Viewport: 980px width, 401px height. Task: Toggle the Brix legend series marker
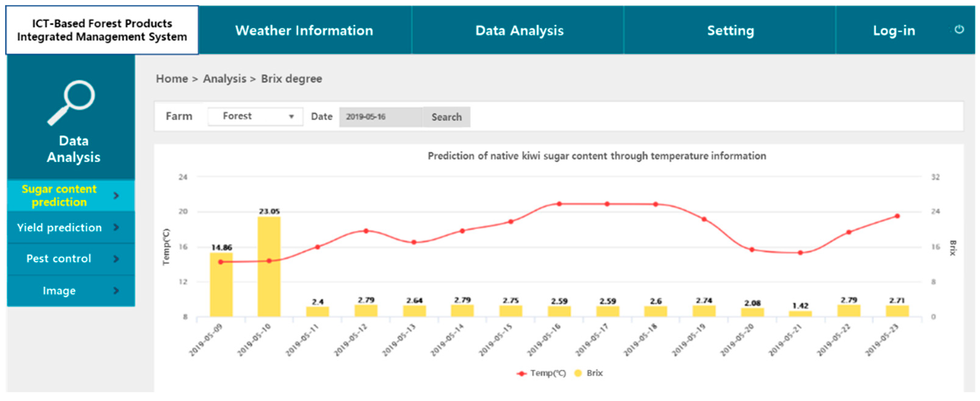coord(578,374)
